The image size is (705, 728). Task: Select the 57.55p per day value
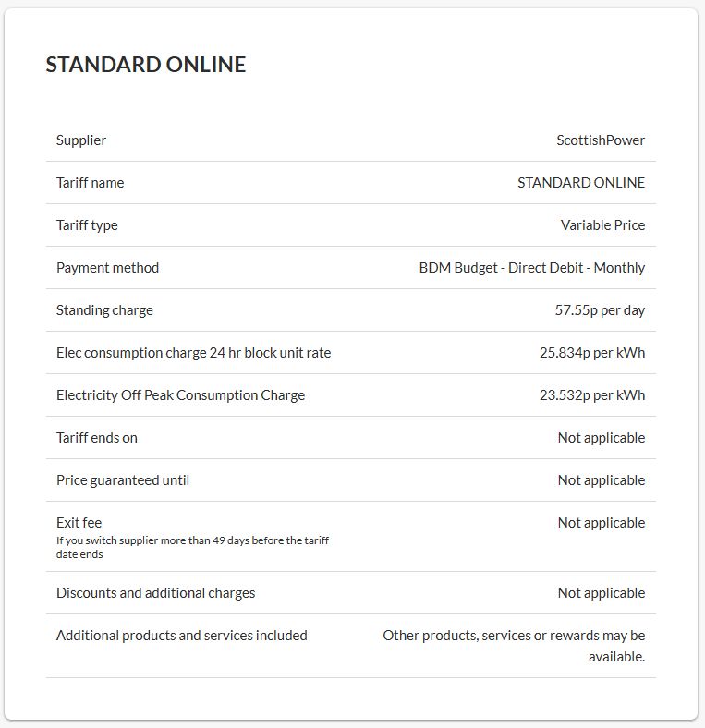(600, 310)
